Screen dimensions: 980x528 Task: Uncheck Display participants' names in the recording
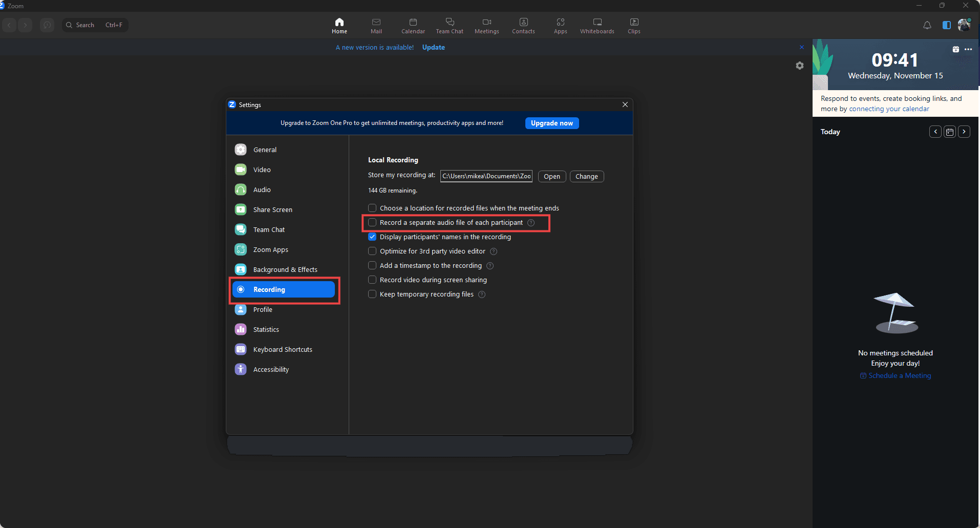pyautogui.click(x=372, y=237)
